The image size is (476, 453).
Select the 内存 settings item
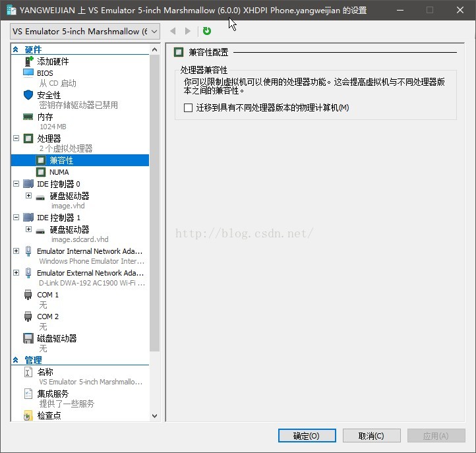pos(45,117)
